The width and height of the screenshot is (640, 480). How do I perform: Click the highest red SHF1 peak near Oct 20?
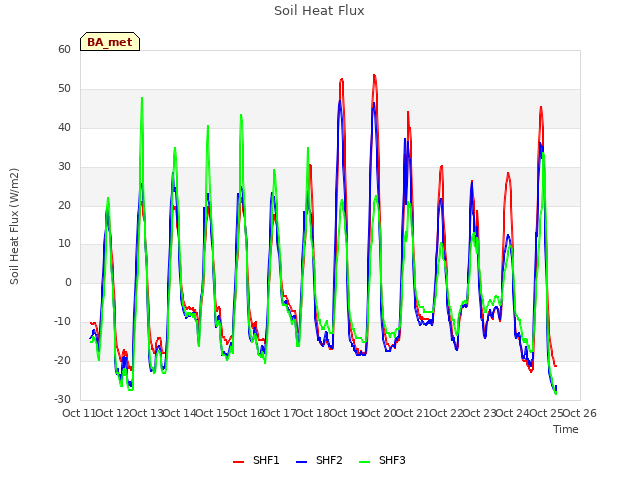(x=374, y=76)
